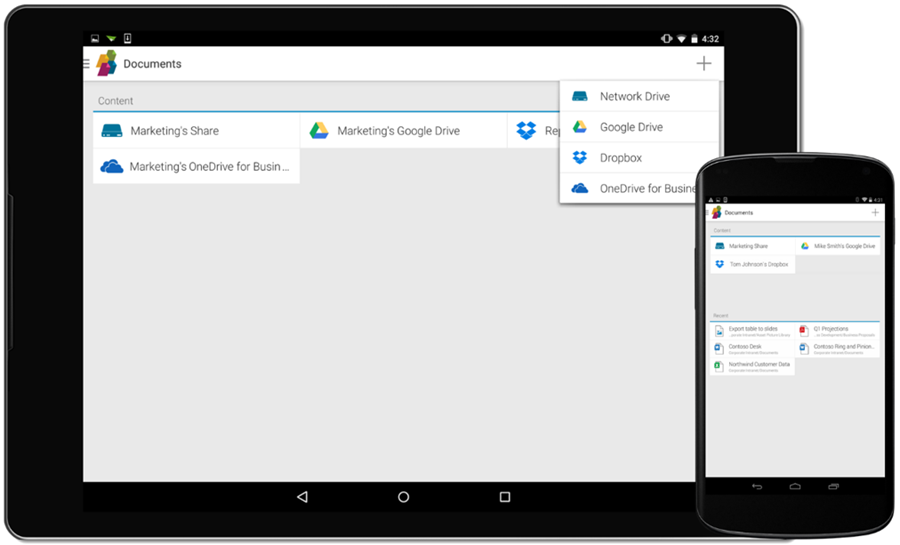Open Mike Smith's Google Drive on phone
The image size is (900, 545).
point(838,246)
